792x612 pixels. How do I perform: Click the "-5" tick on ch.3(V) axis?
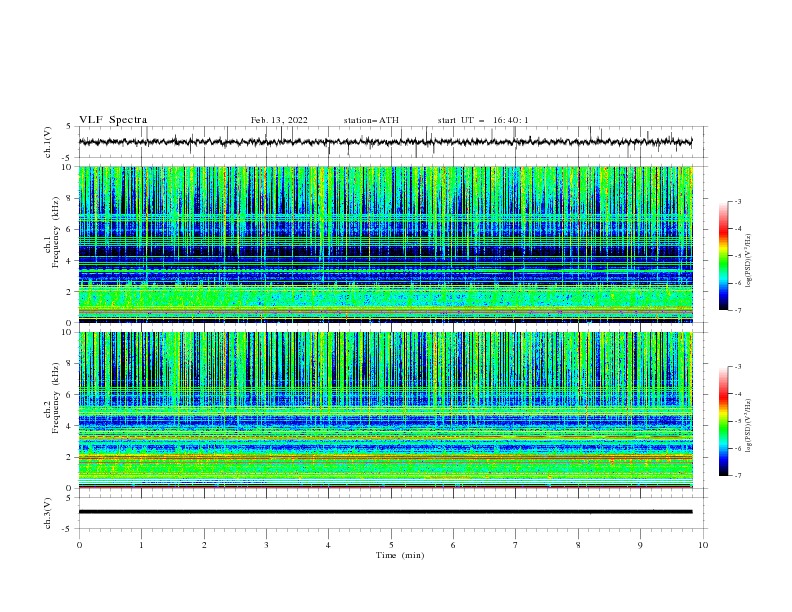click(x=68, y=529)
